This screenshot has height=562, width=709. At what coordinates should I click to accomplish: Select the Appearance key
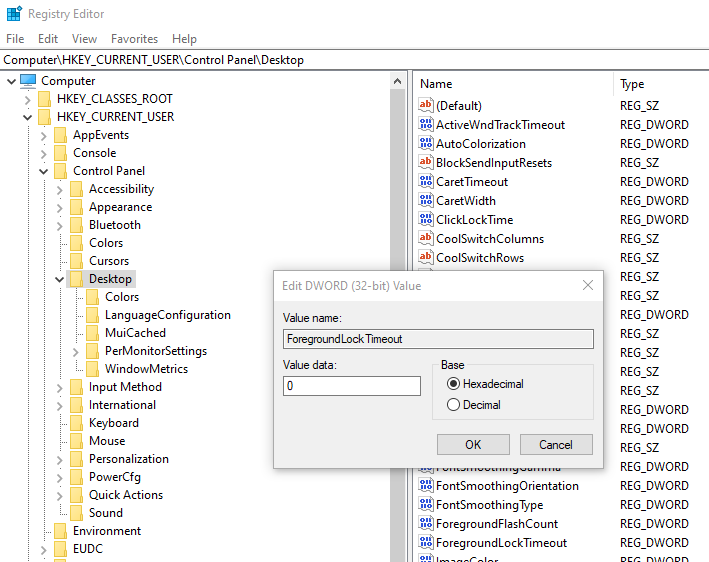[x=121, y=207]
